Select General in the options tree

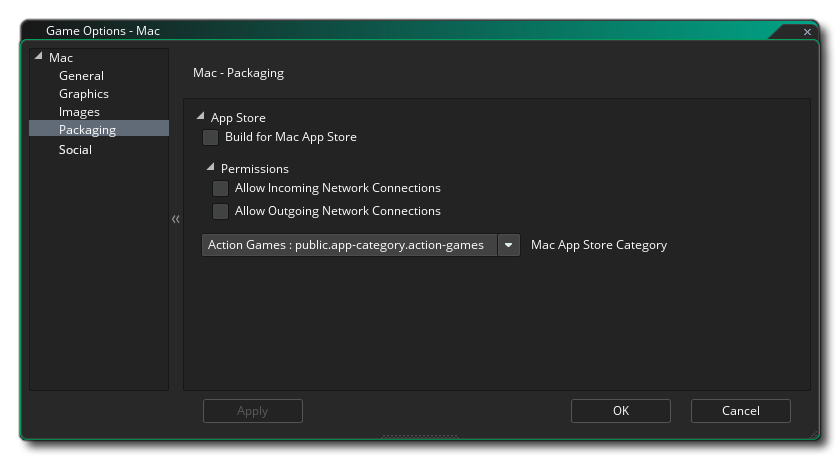click(81, 76)
